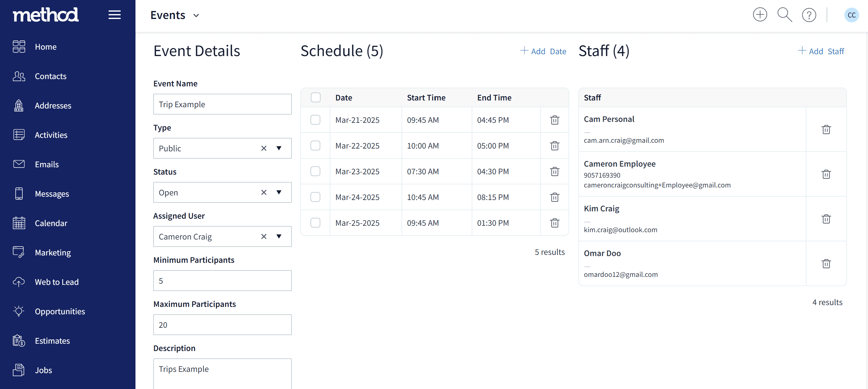868x389 pixels.
Task: Remove Cam Personal from staff
Action: [x=826, y=129]
